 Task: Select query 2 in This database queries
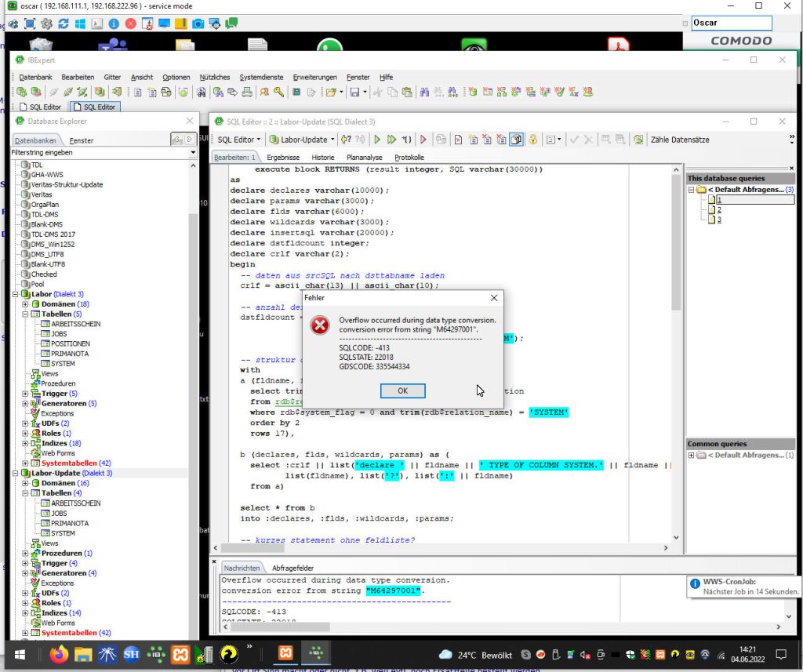[x=719, y=209]
